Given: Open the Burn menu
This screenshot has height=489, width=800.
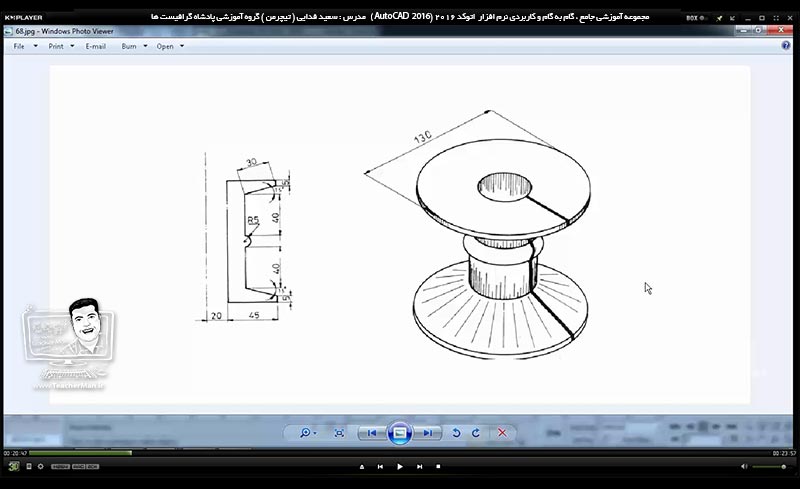Looking at the screenshot, I should point(129,46).
